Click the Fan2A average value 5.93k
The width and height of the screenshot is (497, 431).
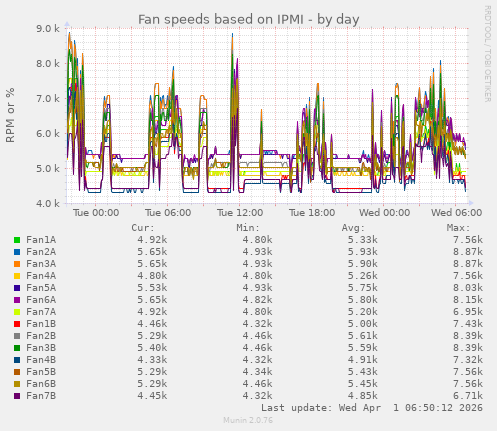pos(363,252)
